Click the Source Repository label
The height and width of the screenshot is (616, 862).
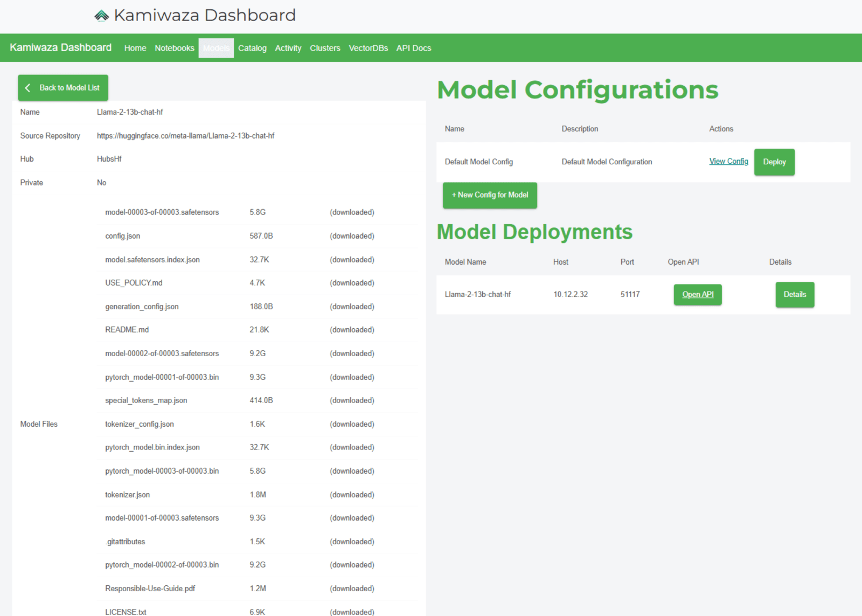click(x=50, y=136)
